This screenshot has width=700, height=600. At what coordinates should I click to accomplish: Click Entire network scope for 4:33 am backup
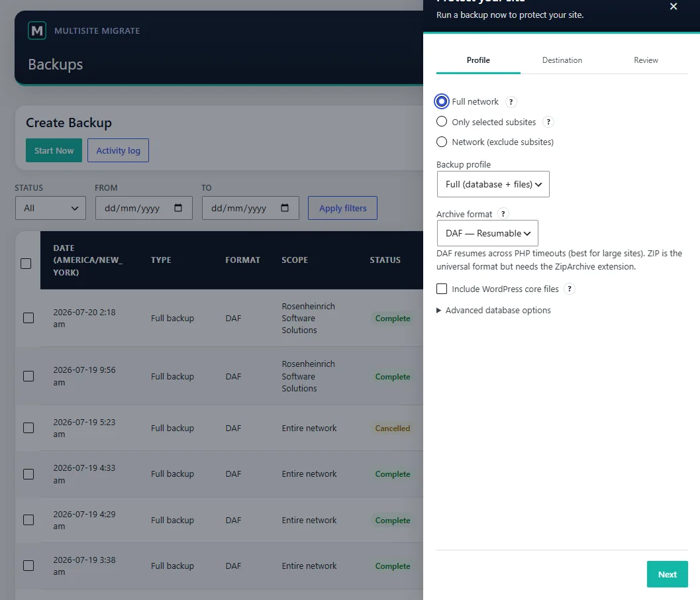(x=309, y=474)
